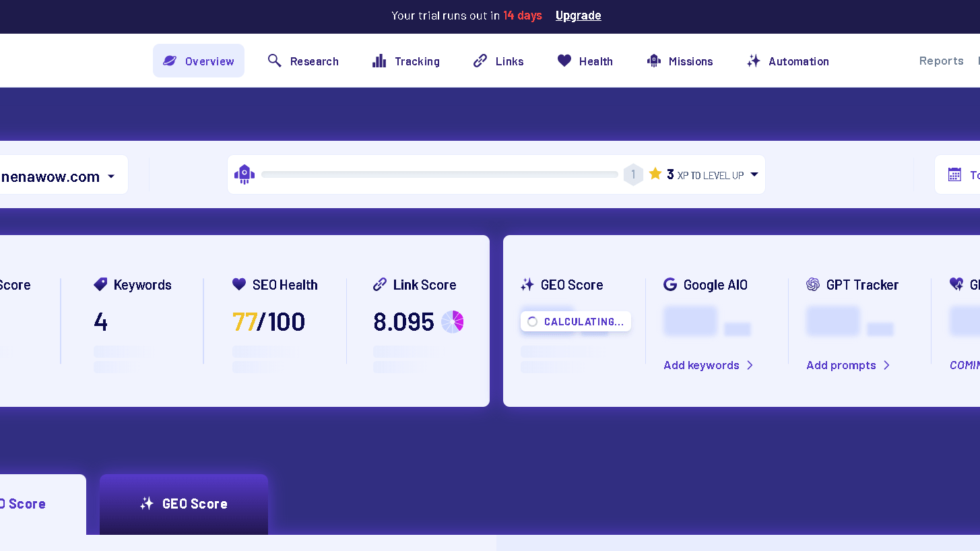Image resolution: width=980 pixels, height=551 pixels.
Task: Expand the XP to level up dropdown arrow
Action: tap(754, 174)
